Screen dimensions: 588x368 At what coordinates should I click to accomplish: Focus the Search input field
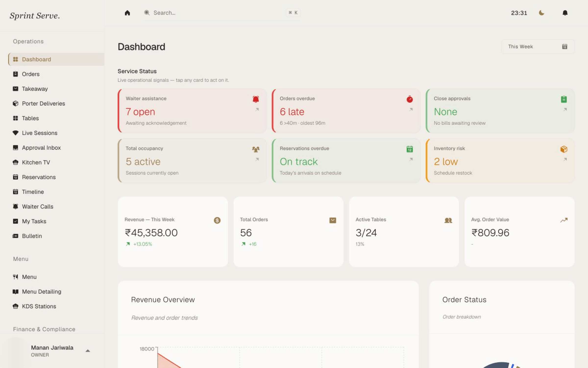222,13
